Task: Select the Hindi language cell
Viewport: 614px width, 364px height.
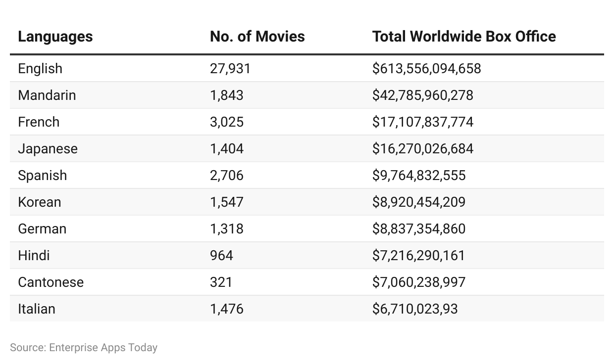Action: 34,255
